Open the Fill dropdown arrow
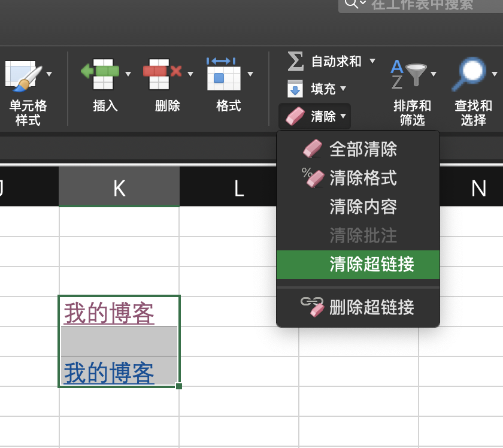 pyautogui.click(x=343, y=88)
